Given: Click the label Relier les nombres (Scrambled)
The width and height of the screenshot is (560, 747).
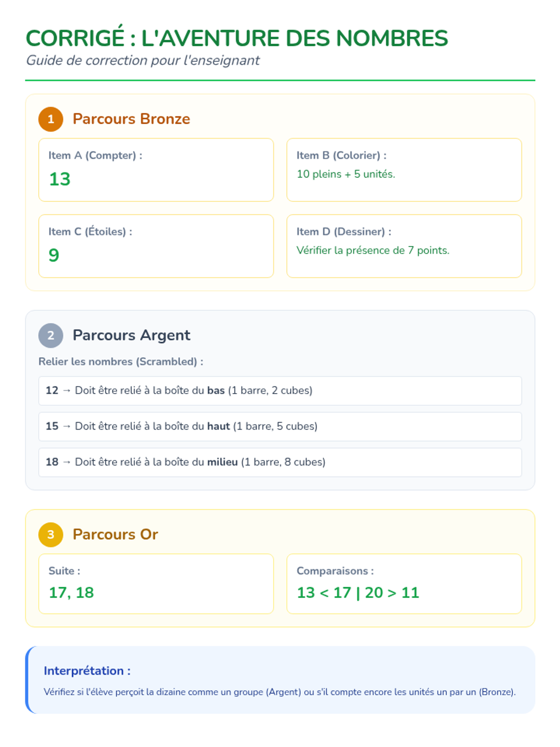Looking at the screenshot, I should coord(121,362).
